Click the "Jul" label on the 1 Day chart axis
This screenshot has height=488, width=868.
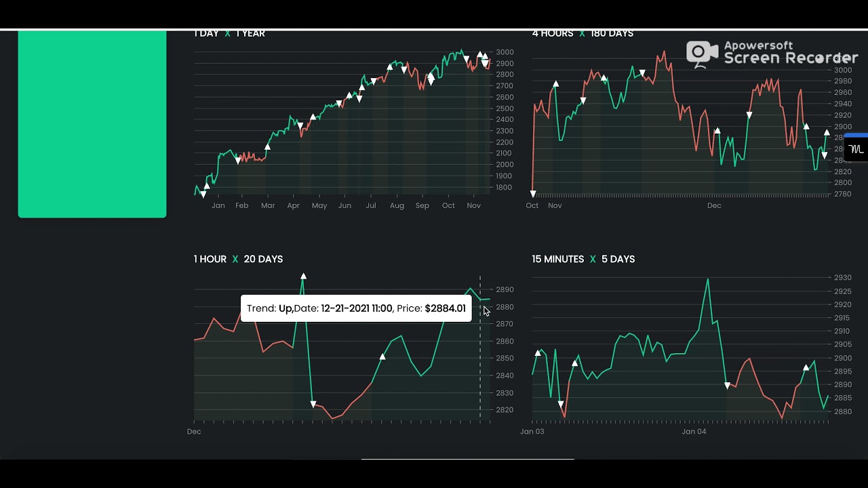click(x=371, y=205)
